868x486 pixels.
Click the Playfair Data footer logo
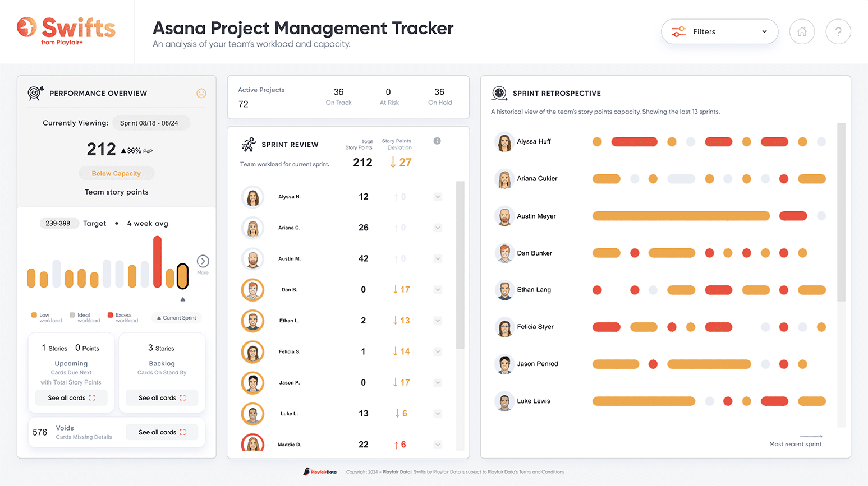coord(320,471)
